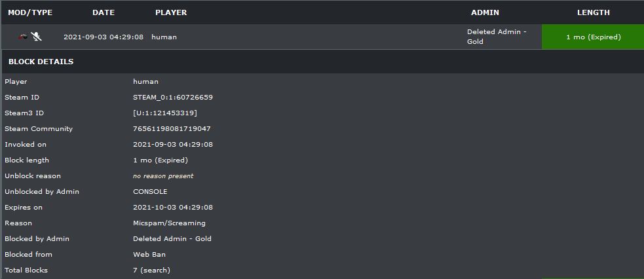644x279 pixels.
Task: Click the Steam3 ID [U:1:121453319] value
Action: (x=164, y=113)
